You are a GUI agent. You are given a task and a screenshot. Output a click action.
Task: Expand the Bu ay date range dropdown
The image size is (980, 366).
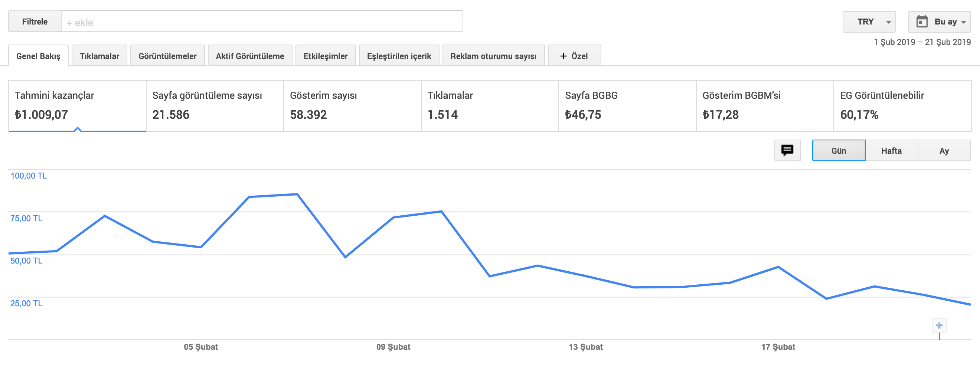click(939, 22)
